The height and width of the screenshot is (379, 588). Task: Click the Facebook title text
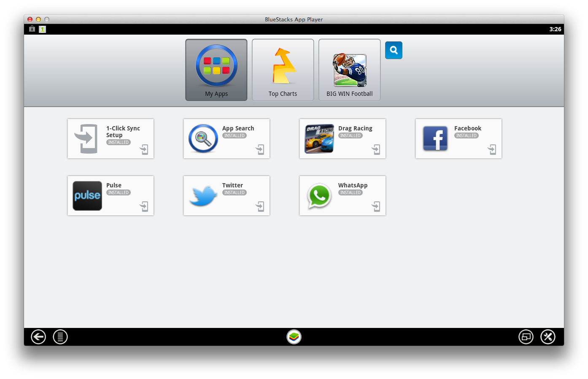point(468,128)
